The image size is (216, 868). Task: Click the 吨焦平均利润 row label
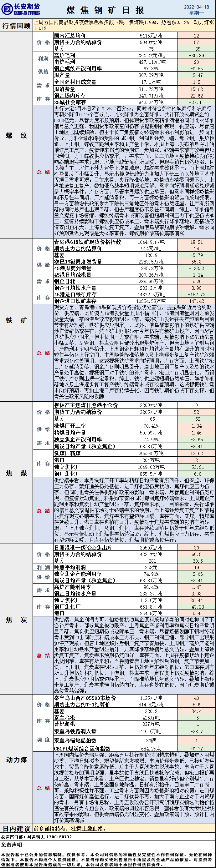point(70,567)
